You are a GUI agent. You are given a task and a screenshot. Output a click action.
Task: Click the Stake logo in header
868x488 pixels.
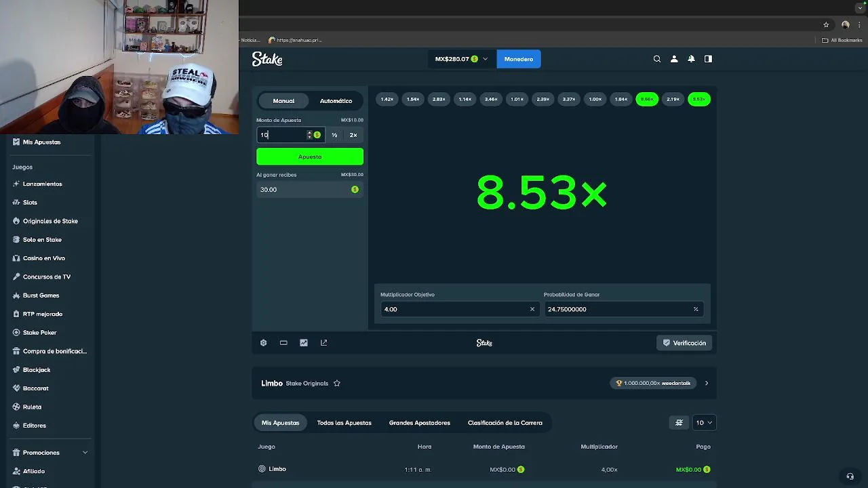267,59
